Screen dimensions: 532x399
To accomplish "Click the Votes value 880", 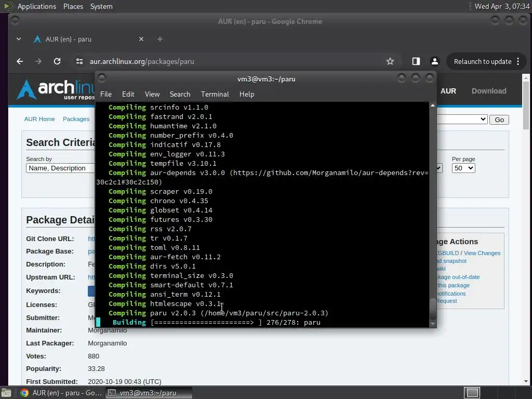I will coord(94,356).
